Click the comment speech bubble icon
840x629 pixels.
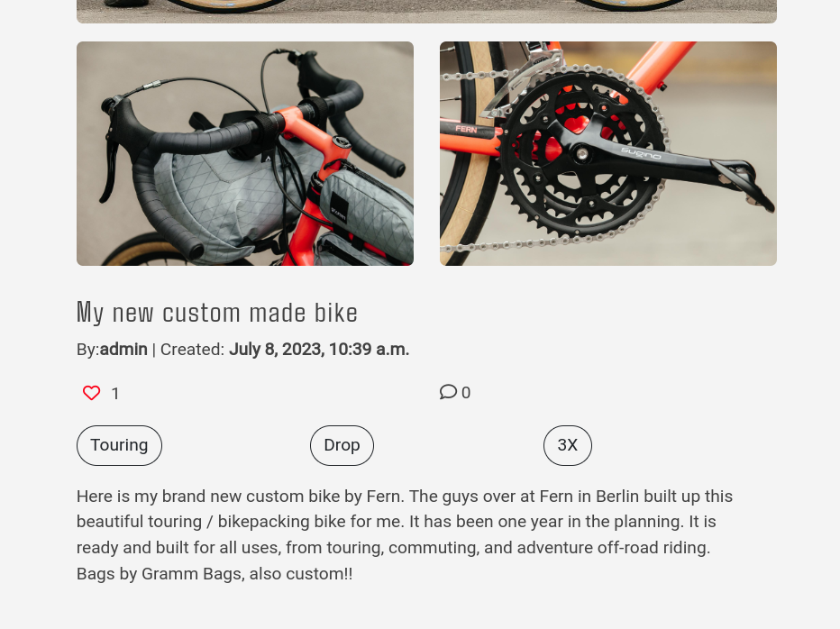448,392
